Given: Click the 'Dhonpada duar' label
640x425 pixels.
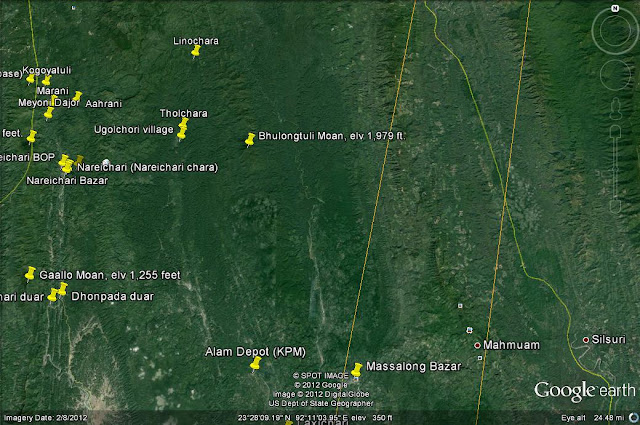Looking at the screenshot, I should 113,296.
